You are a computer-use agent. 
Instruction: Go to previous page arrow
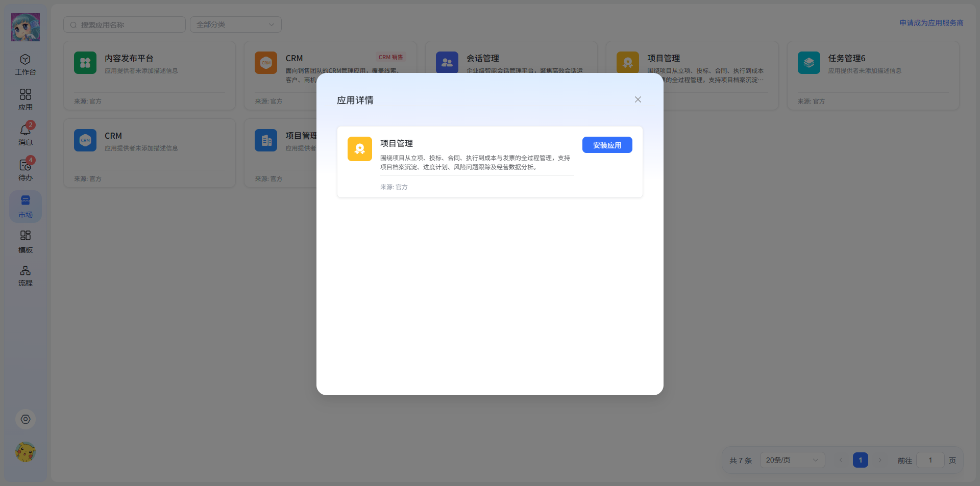(841, 460)
